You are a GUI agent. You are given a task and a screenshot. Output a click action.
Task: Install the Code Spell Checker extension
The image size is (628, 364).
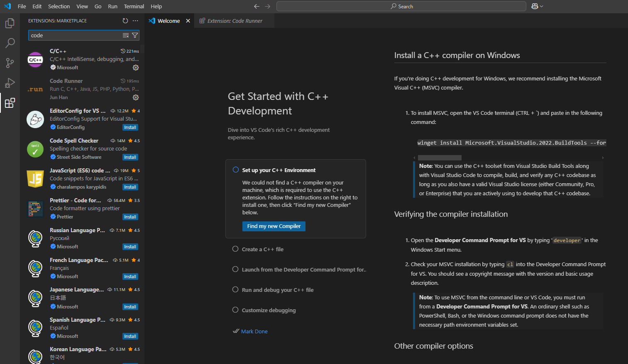tap(130, 157)
